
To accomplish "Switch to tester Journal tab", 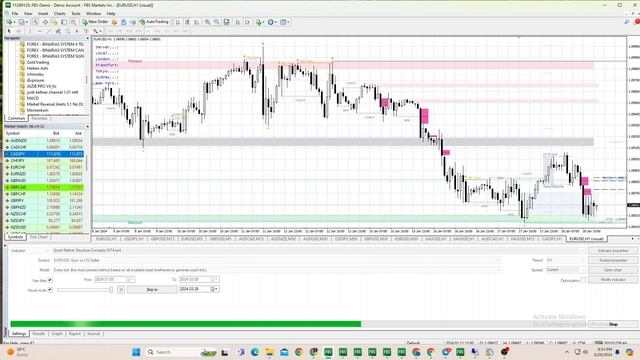I will pos(93,334).
